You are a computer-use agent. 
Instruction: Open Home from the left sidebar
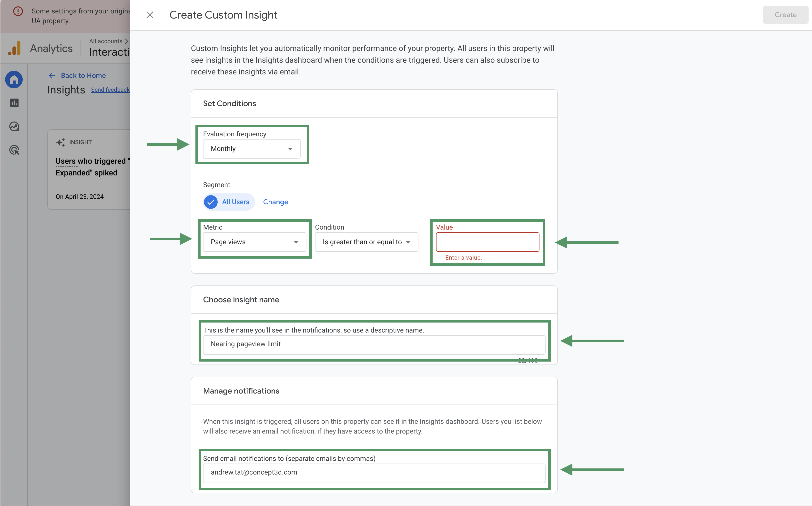[x=14, y=79]
